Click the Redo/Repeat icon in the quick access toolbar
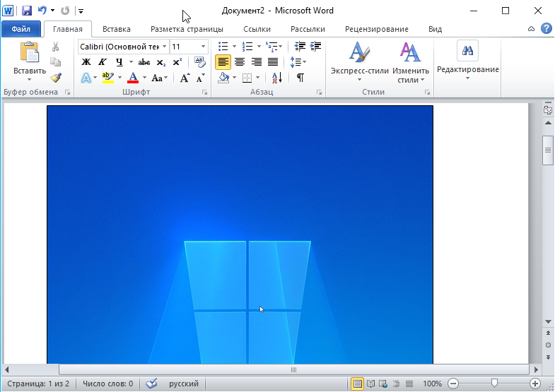The height and width of the screenshot is (392, 555). pos(65,11)
